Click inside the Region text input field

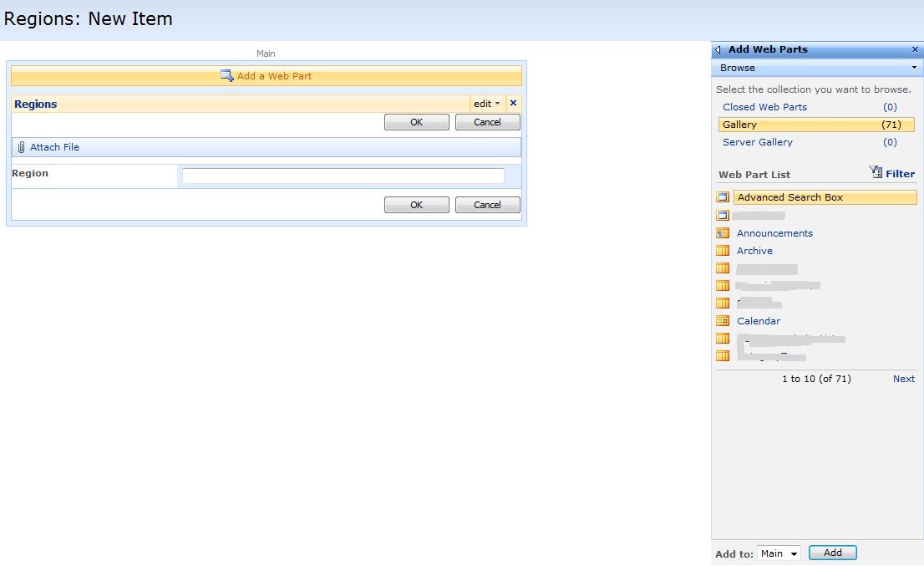(343, 175)
